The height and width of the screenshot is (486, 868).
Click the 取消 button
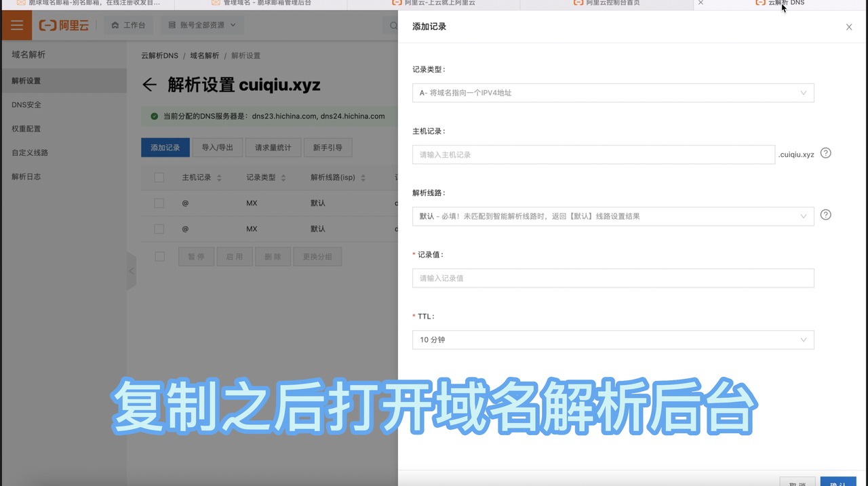[797, 481]
